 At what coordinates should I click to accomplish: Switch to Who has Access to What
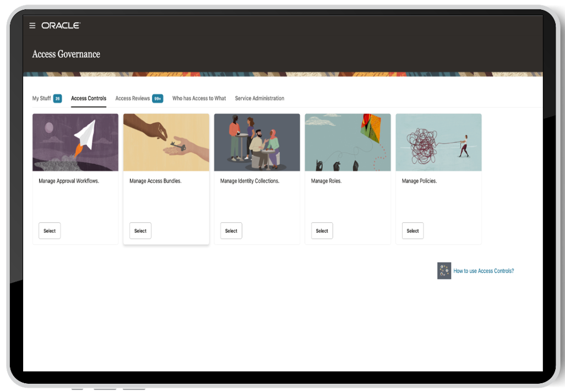199,98
